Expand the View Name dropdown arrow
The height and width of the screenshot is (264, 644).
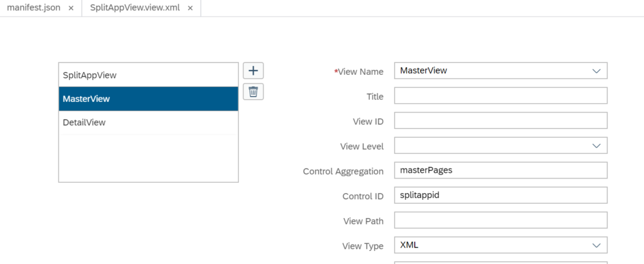pyautogui.click(x=596, y=70)
